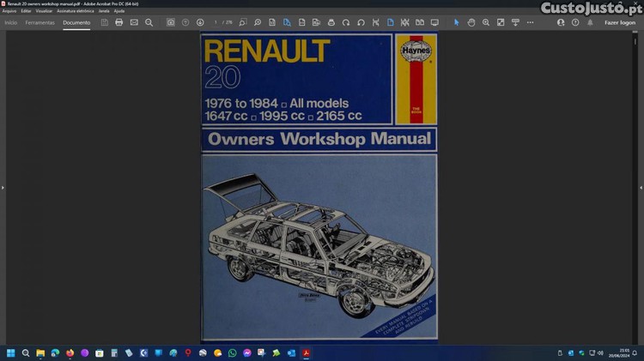
Task: Go to next page arrow
Action: [200, 22]
